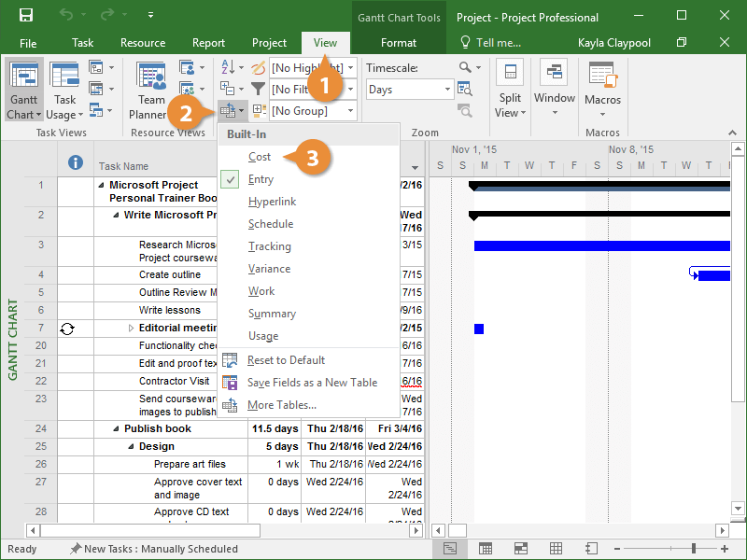Click the Zoom magnifier icon
Screen dimensions: 747x560
(x=465, y=67)
